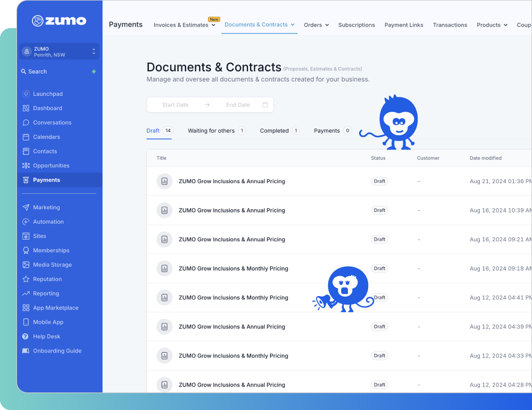
Task: Open the Aug 21, 2024 01:36 draft document
Action: coord(232,182)
